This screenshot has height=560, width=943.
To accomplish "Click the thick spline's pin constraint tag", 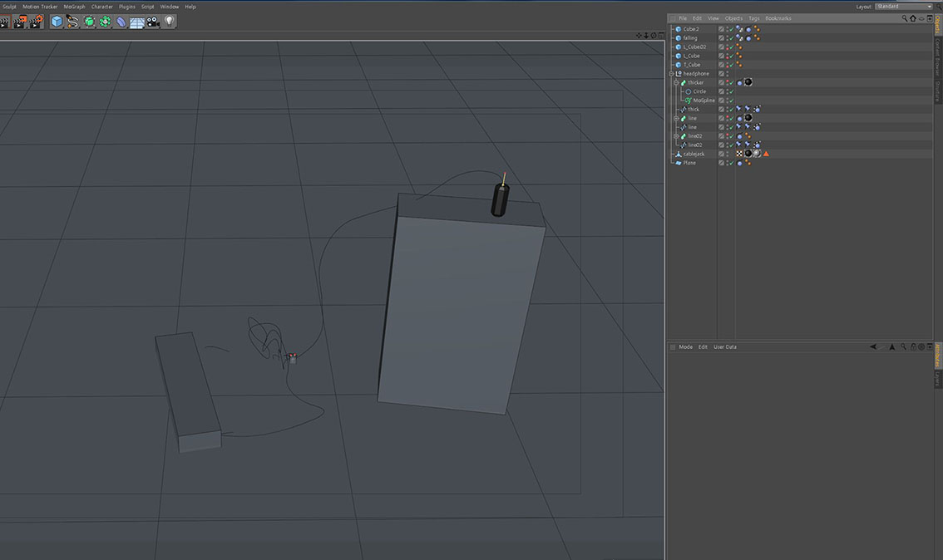I will click(x=739, y=110).
